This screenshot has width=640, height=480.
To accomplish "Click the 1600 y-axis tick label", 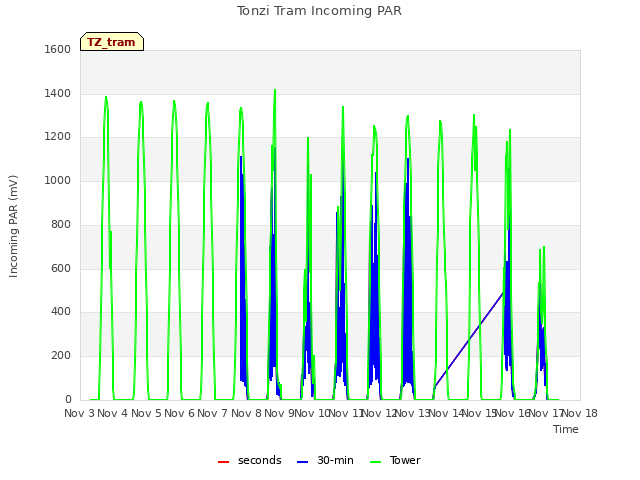I will 58,49.
